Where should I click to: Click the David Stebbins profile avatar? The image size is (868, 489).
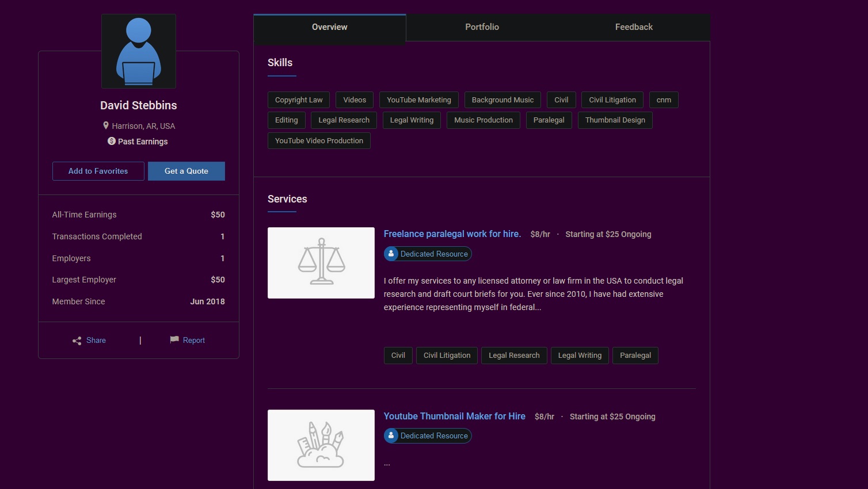click(139, 51)
